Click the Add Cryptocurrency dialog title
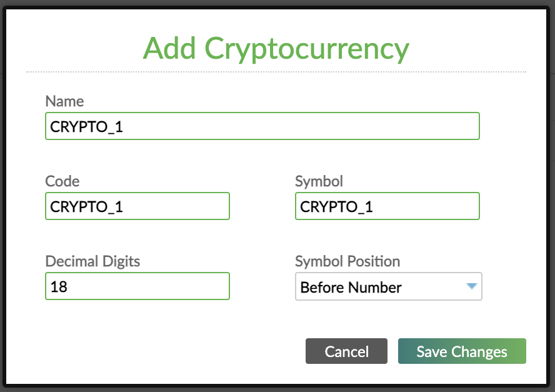This screenshot has width=555, height=392. [x=277, y=48]
